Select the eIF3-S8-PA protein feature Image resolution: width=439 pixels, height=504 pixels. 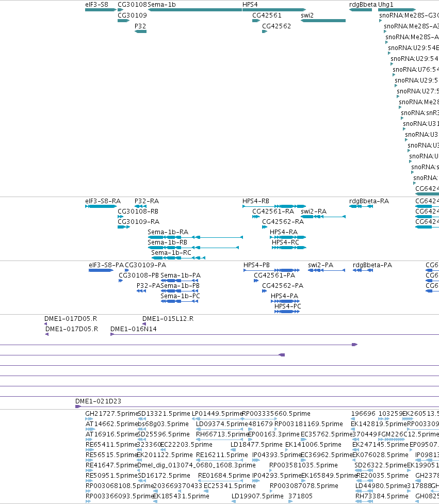click(101, 270)
